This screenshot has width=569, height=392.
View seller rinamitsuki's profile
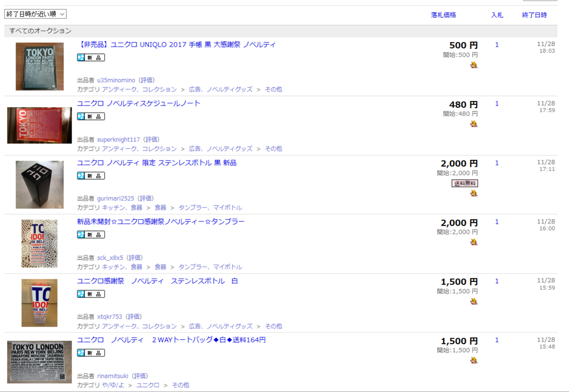(112, 376)
